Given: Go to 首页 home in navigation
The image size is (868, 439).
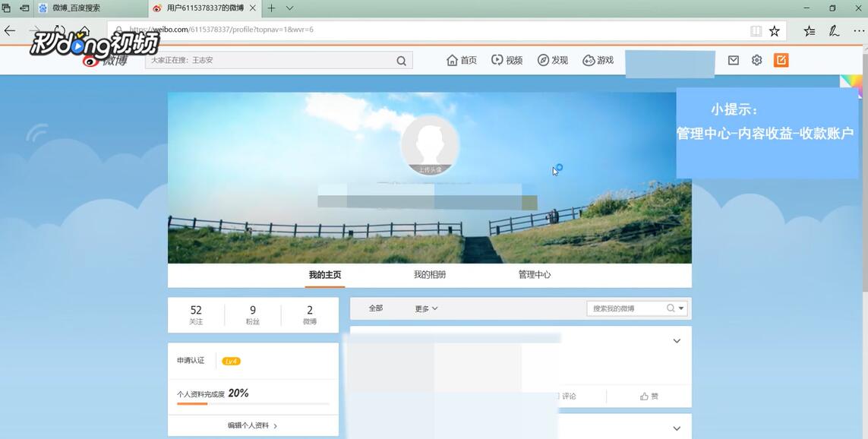Looking at the screenshot, I should point(462,60).
